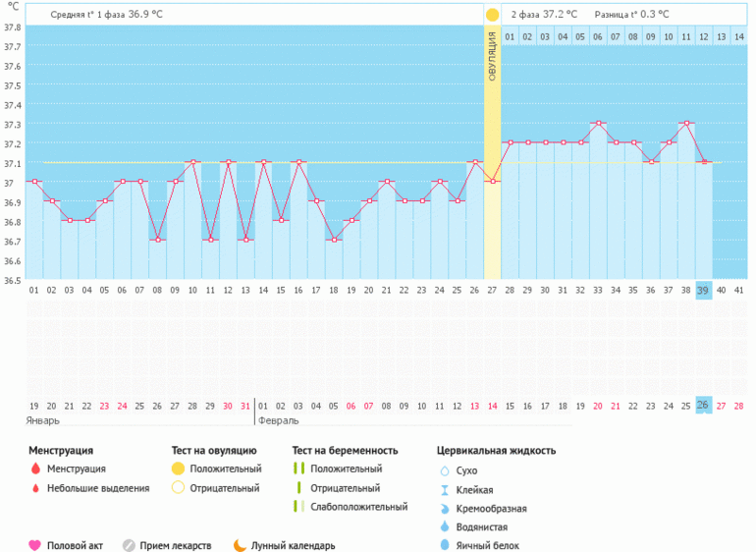Click the pink heart Половой акт icon
Viewport: 756px width, 552px height.
pos(35,545)
